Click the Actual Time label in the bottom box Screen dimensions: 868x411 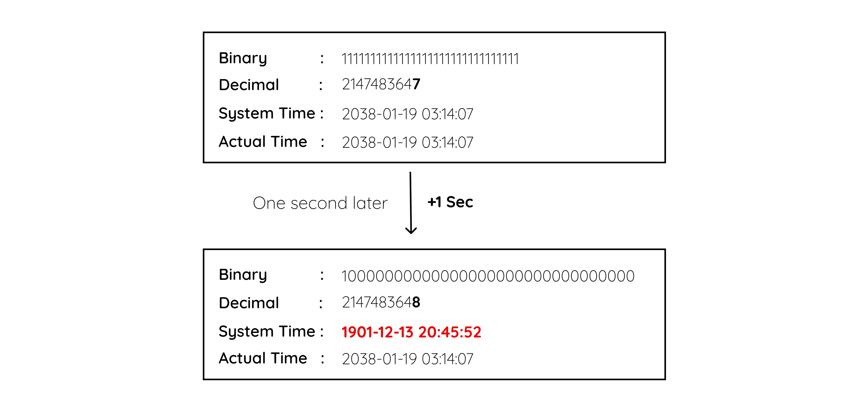(x=263, y=358)
